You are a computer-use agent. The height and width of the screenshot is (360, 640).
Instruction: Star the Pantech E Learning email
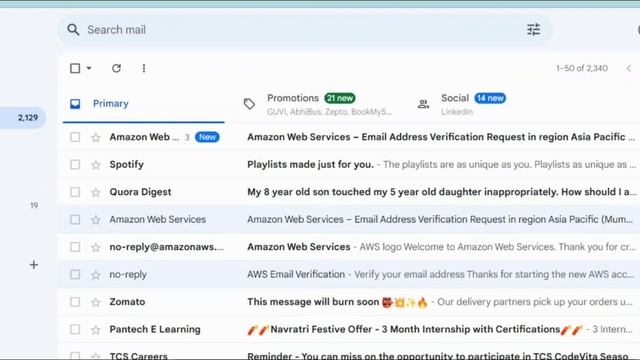pos(96,330)
